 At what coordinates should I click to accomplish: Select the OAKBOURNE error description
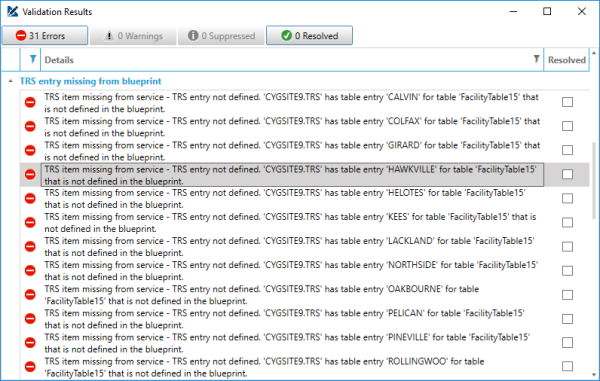pyautogui.click(x=262, y=295)
